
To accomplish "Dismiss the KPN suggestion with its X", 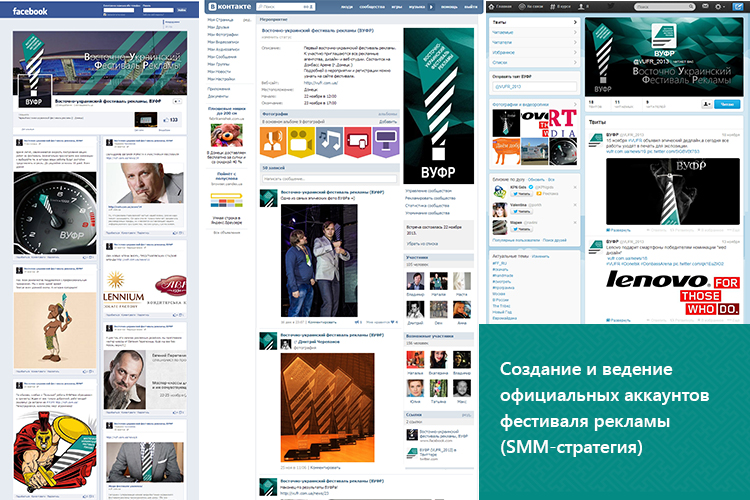I will [575, 187].
